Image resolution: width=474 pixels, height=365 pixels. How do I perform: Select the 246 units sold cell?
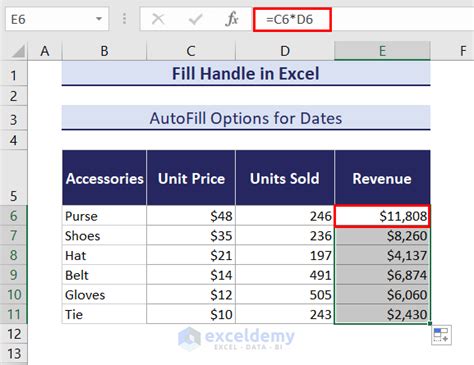(285, 216)
